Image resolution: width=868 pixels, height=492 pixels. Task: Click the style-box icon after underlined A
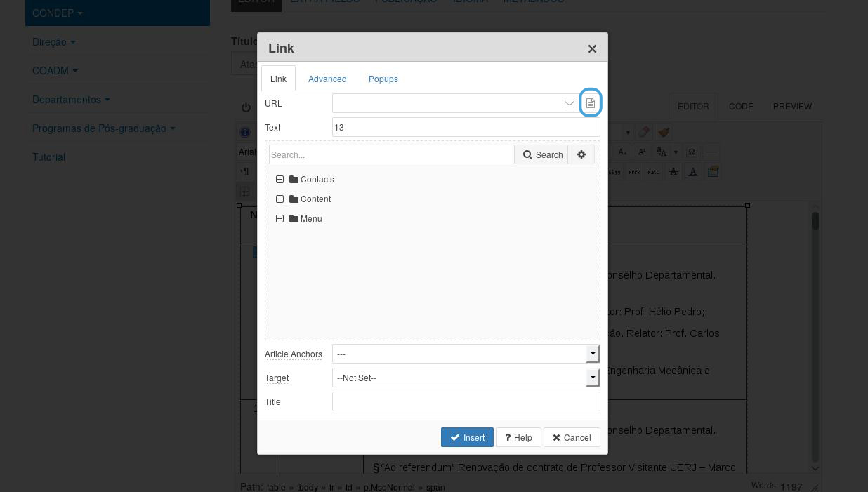click(x=713, y=172)
